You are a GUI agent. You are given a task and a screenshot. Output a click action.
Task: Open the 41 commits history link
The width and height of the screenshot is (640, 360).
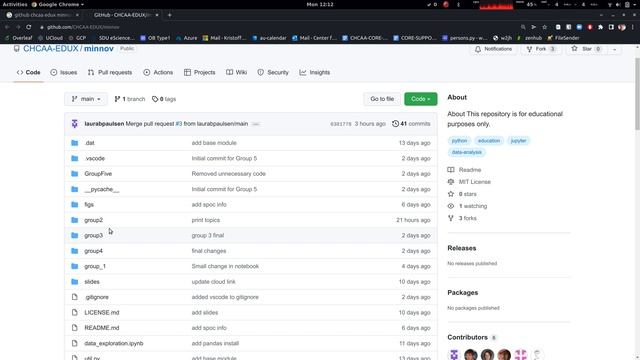(x=411, y=124)
